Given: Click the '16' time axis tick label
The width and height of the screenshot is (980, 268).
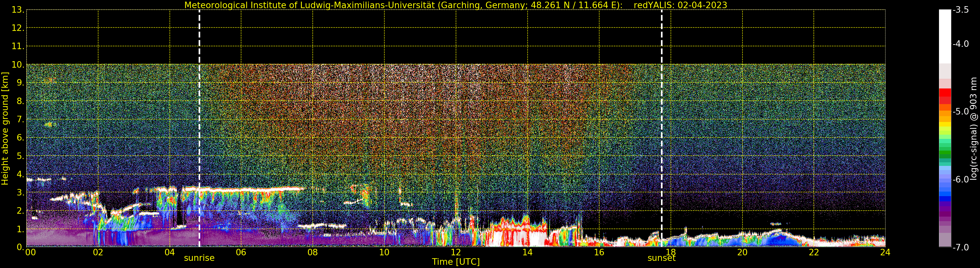Looking at the screenshot, I should point(599,252).
